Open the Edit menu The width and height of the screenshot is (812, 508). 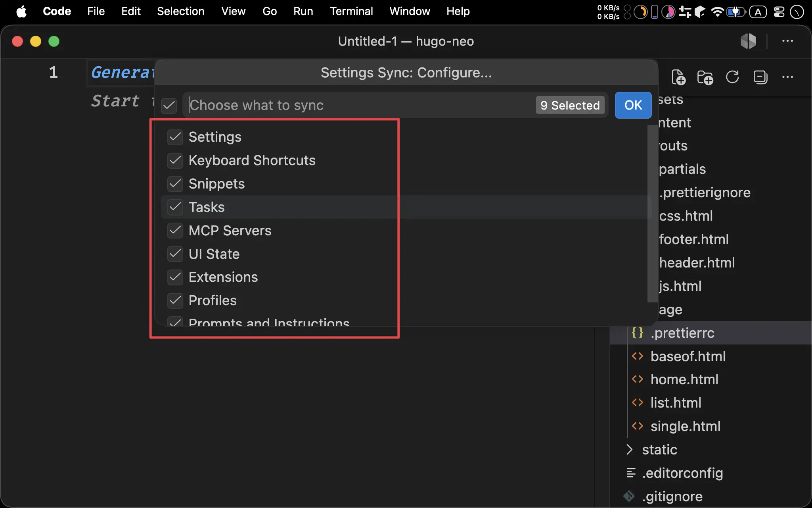click(131, 11)
